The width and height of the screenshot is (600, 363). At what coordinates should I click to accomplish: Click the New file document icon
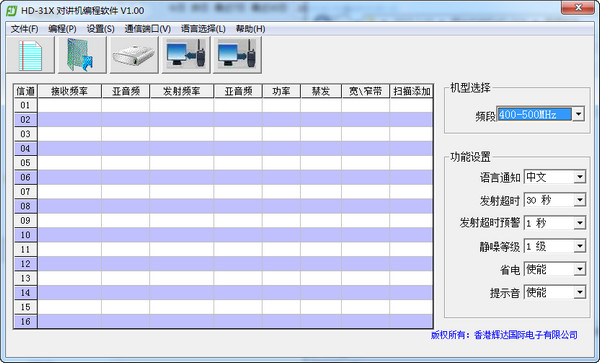coord(31,55)
